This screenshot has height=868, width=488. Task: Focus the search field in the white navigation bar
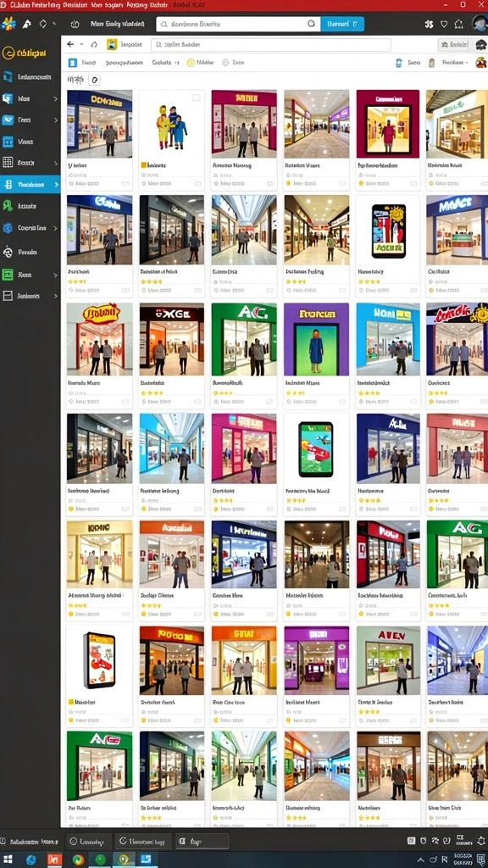[270, 44]
